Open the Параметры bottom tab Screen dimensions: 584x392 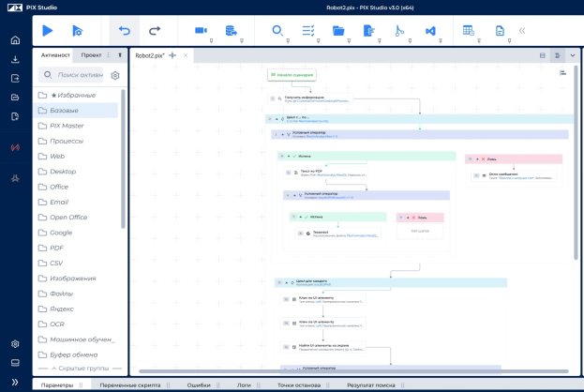click(x=56, y=384)
